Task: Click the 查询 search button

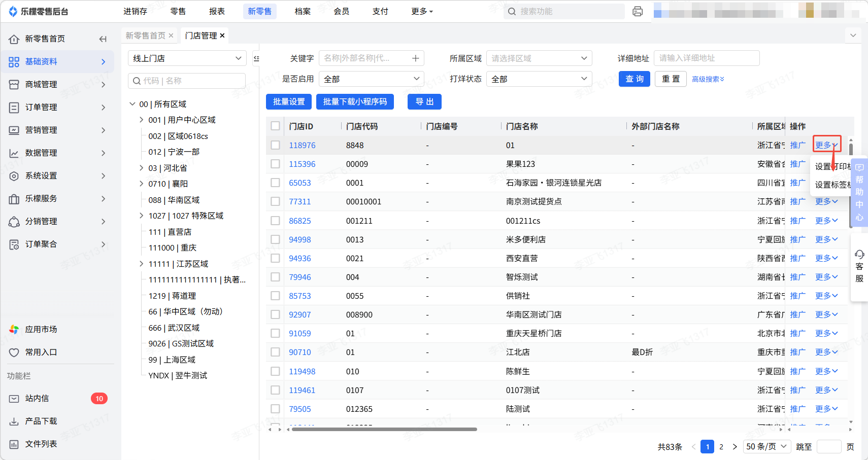Action: [634, 79]
